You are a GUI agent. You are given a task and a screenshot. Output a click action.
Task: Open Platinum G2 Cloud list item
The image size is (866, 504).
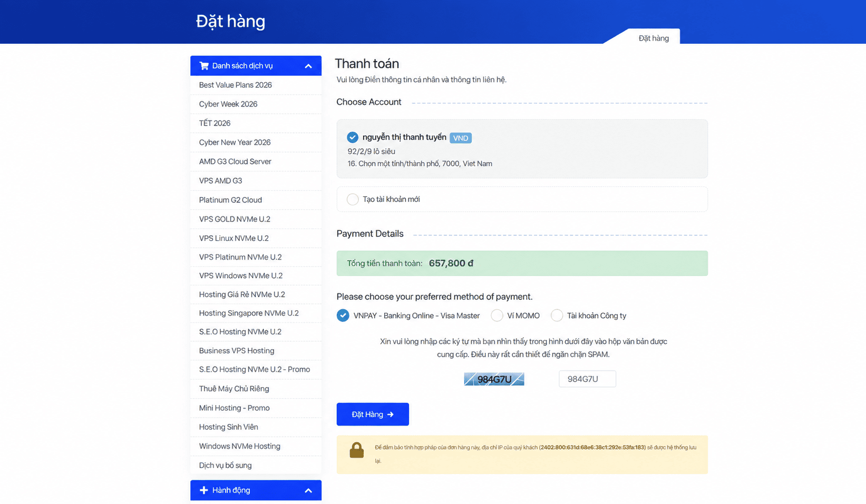coord(256,200)
